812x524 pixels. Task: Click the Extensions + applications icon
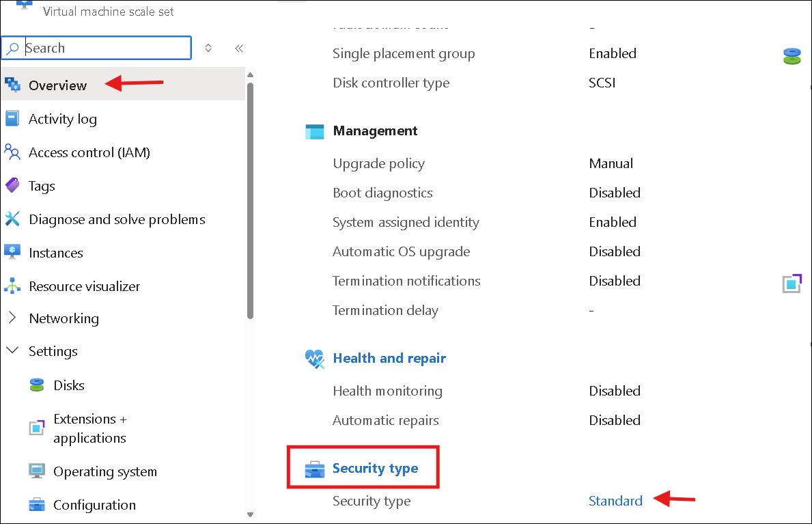[x=37, y=428]
